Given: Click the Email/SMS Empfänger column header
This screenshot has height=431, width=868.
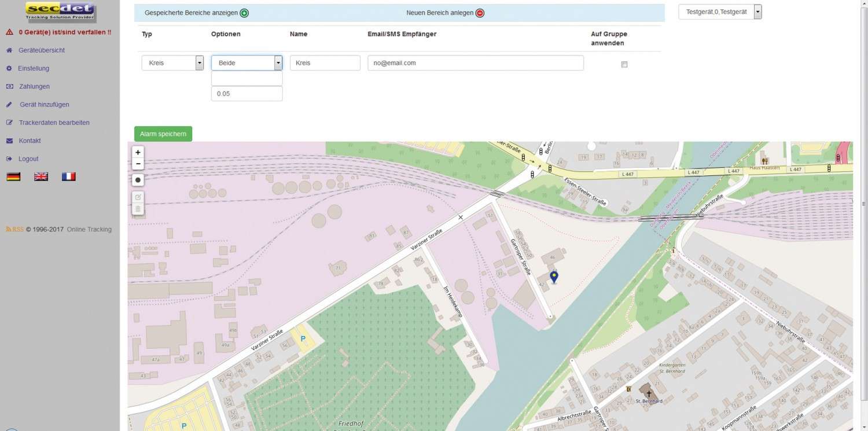Looking at the screenshot, I should coord(402,34).
